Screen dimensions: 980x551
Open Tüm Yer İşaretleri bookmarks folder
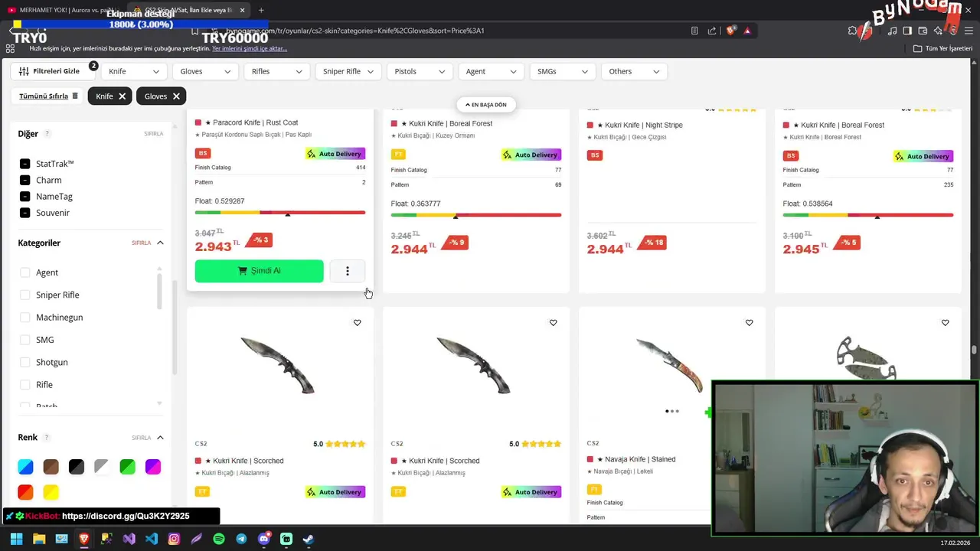coord(943,48)
